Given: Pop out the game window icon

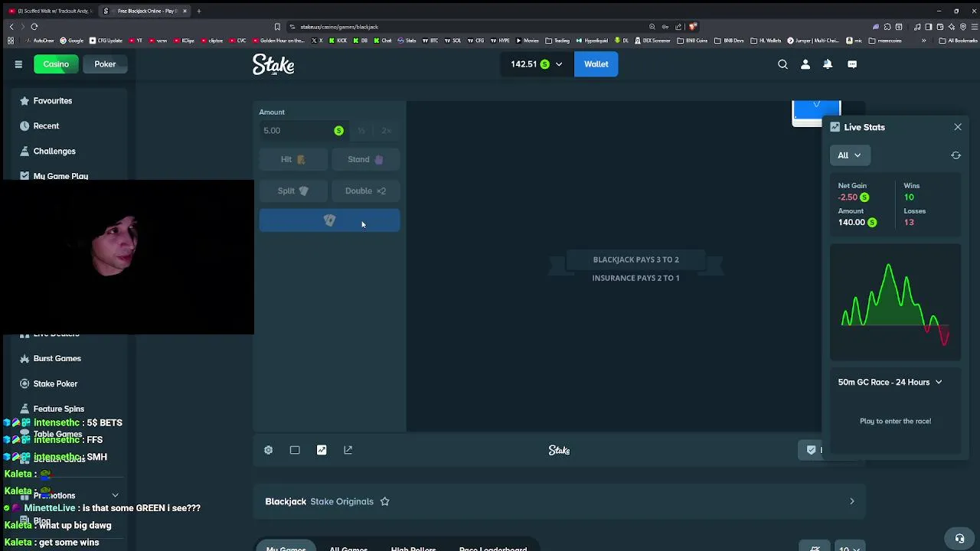Looking at the screenshot, I should coord(348,450).
